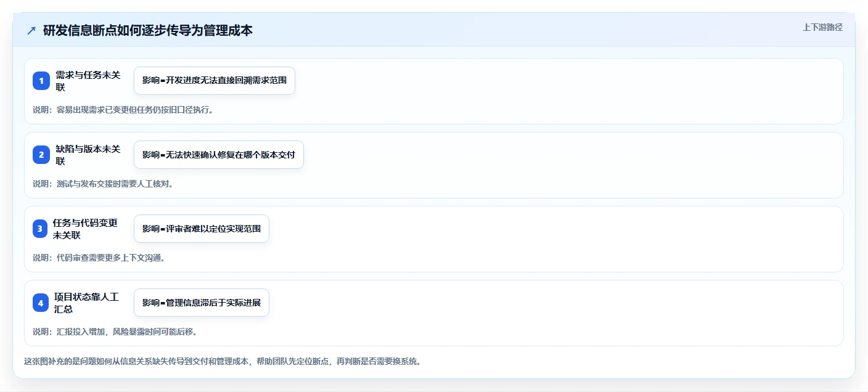Click the footer summary starting 这张图补充的是问题
This screenshot has width=868, height=392.
(x=223, y=361)
